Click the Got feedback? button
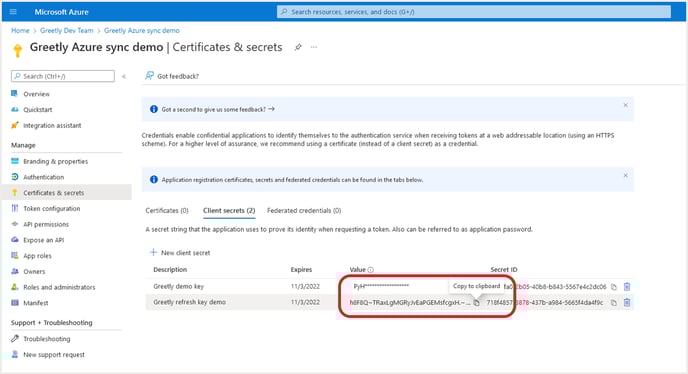 [x=172, y=76]
